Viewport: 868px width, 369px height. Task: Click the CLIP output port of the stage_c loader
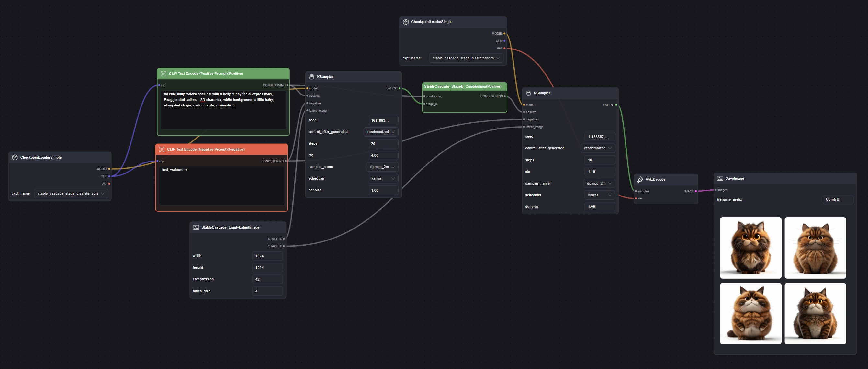coord(109,176)
